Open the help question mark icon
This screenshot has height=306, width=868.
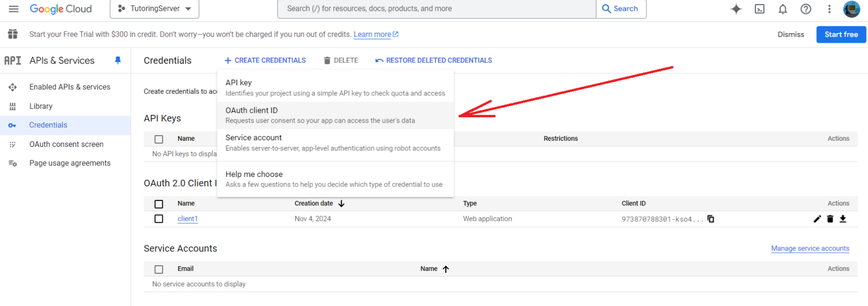tap(806, 9)
